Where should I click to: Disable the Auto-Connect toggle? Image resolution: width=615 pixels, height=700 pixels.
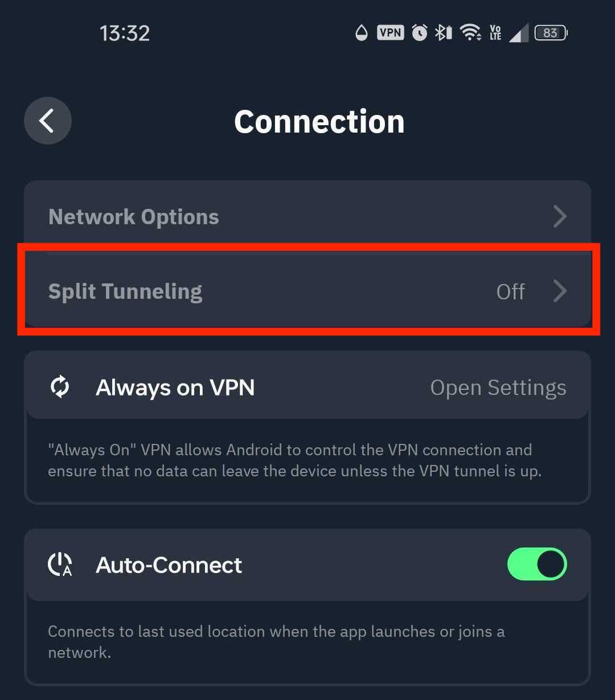(x=536, y=564)
